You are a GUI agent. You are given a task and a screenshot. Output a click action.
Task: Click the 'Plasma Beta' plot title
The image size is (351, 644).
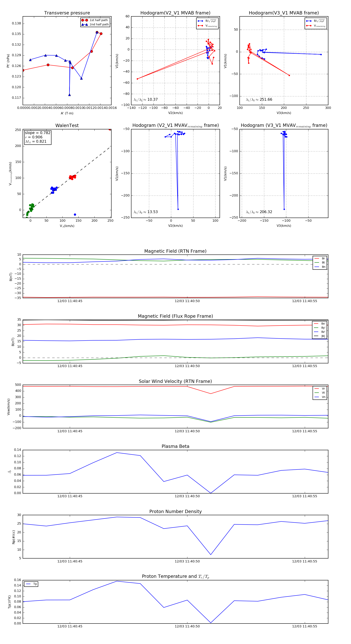pyautogui.click(x=175, y=447)
